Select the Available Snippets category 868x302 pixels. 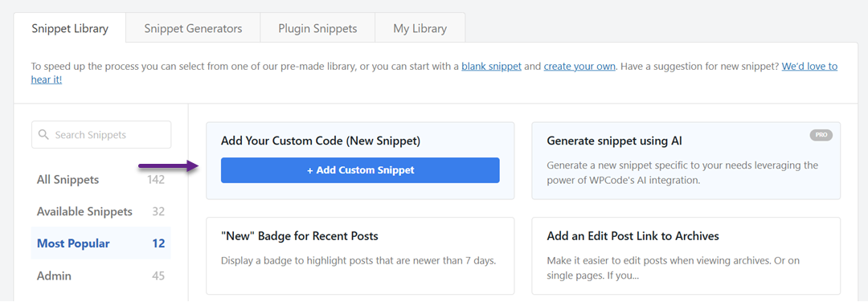(100, 212)
